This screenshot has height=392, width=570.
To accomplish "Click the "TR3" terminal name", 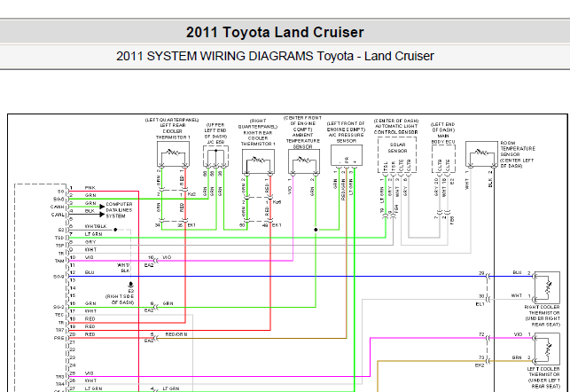I will pyautogui.click(x=60, y=377).
